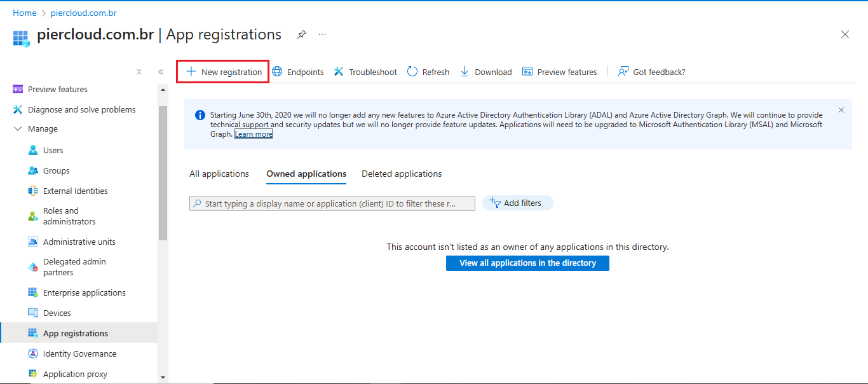Open the more options ellipsis beside title

(x=322, y=34)
